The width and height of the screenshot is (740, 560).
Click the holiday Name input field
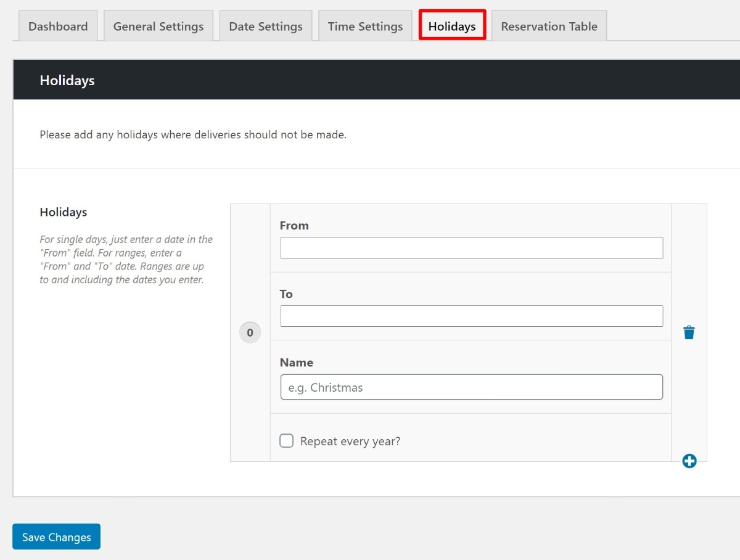[472, 387]
